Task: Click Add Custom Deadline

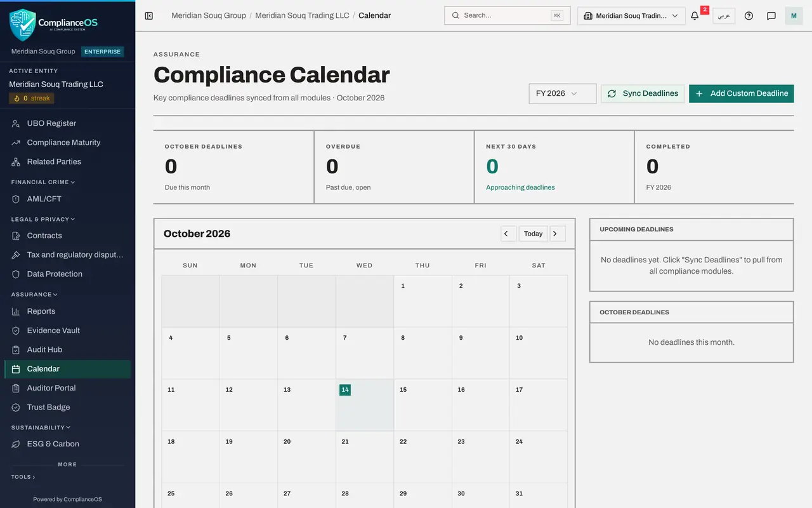Action: tap(742, 93)
